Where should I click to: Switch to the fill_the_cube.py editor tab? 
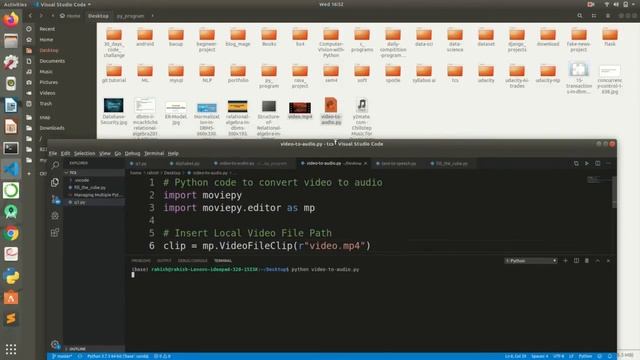click(451, 163)
